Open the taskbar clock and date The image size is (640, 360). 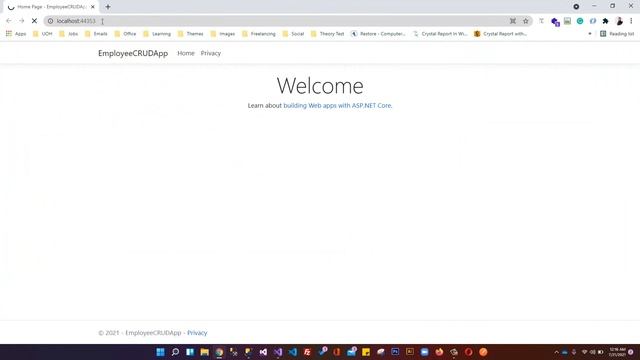617,352
